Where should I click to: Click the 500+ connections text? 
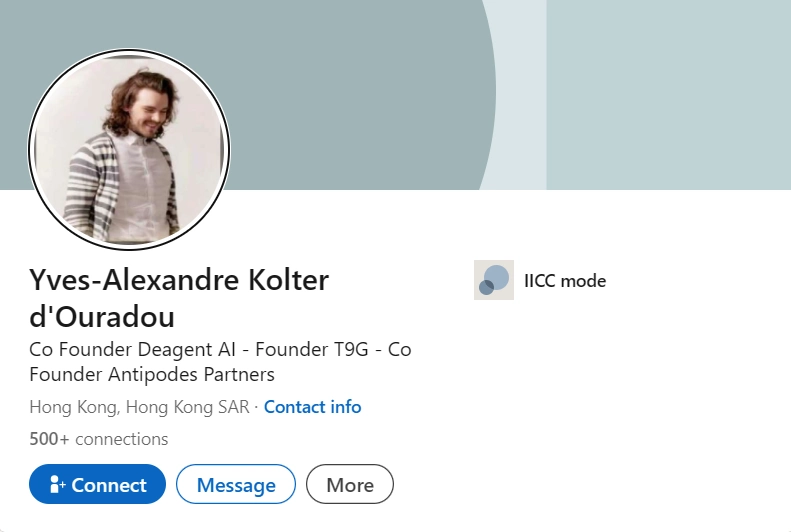point(99,439)
